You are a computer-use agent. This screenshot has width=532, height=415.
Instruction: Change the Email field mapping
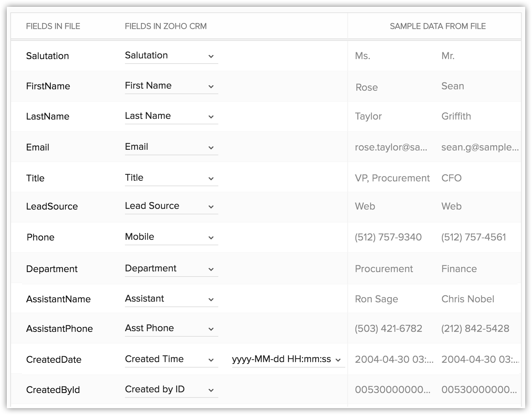click(171, 147)
